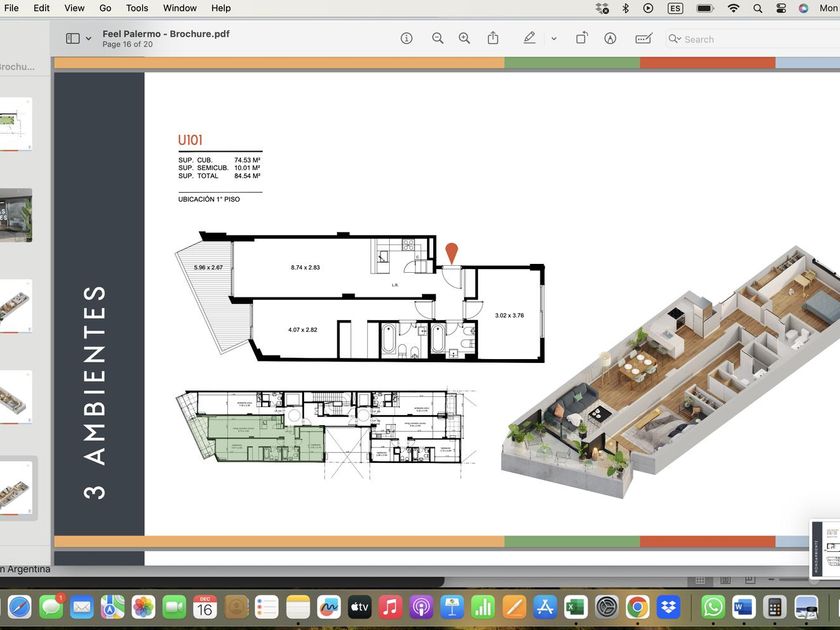This screenshot has width=840, height=630.
Task: Toggle the sidebar view button
Action: pyautogui.click(x=73, y=38)
